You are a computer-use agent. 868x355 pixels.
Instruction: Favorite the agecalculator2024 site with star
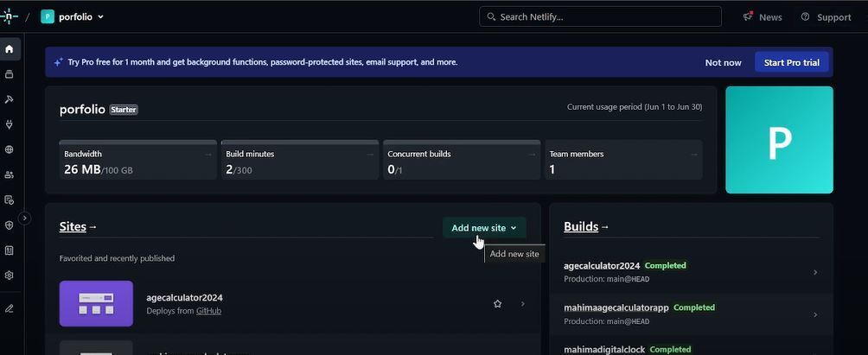click(497, 304)
